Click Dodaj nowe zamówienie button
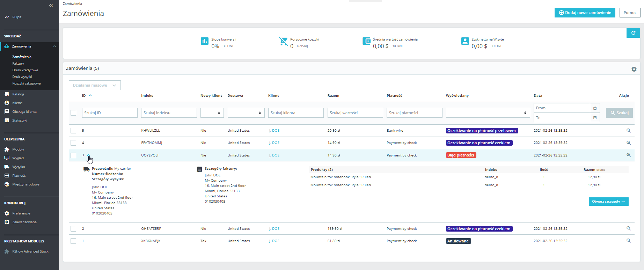Screen dimensions: 644x270 pyautogui.click(x=585, y=13)
